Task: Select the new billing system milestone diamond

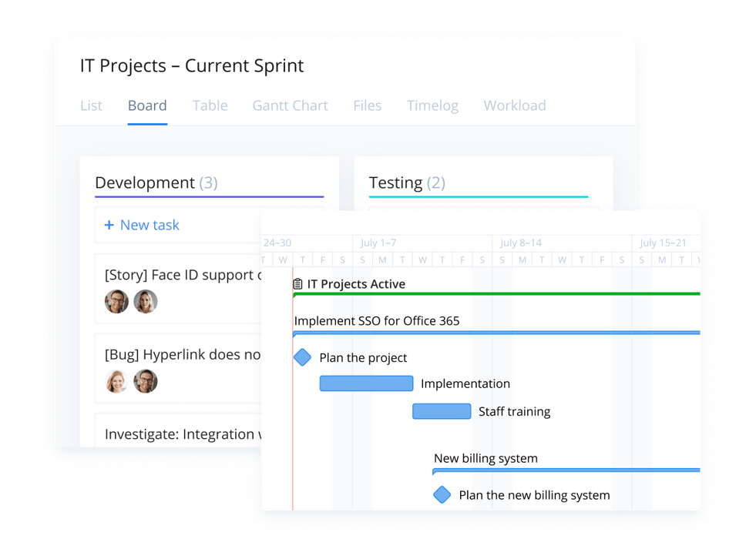Action: (x=442, y=494)
